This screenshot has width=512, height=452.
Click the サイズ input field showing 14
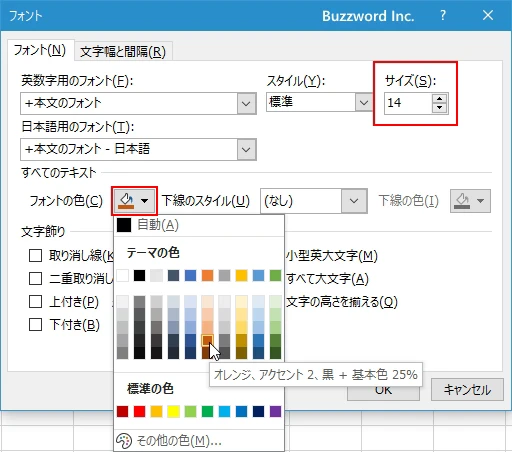coord(408,103)
